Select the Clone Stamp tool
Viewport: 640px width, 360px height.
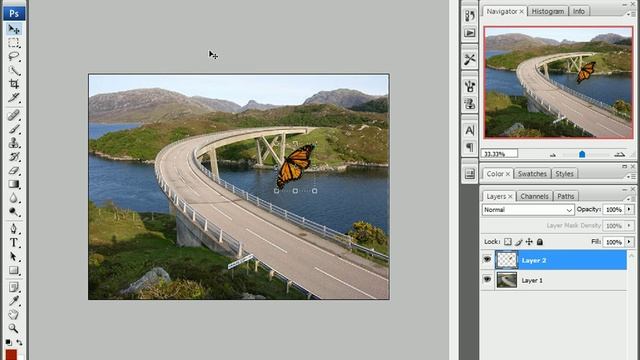pyautogui.click(x=14, y=143)
